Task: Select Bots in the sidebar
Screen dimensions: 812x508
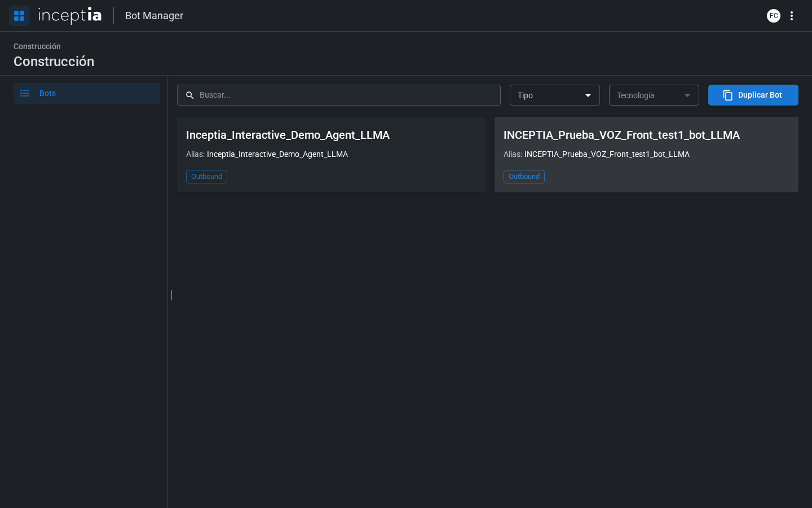Action: pyautogui.click(x=87, y=93)
